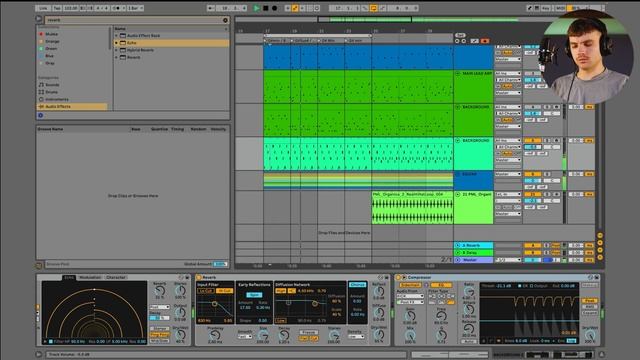Toggle the orange automation arm button
The height and width of the screenshot is (360, 640).
pyautogui.click(x=295, y=8)
